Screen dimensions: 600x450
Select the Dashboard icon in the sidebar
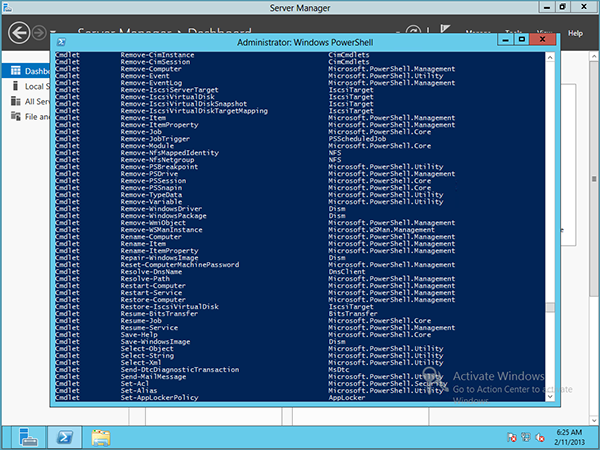(x=16, y=70)
